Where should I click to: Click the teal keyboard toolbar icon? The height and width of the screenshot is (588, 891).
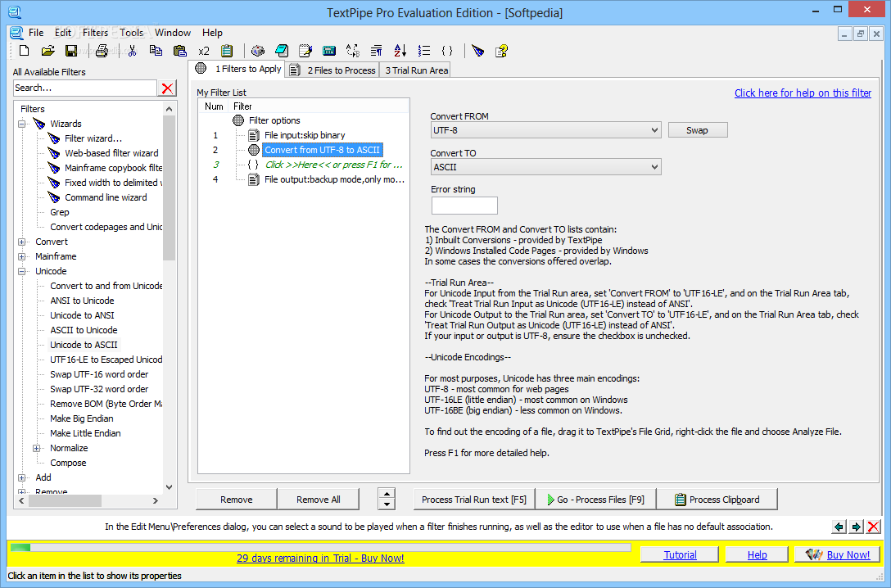click(x=329, y=51)
